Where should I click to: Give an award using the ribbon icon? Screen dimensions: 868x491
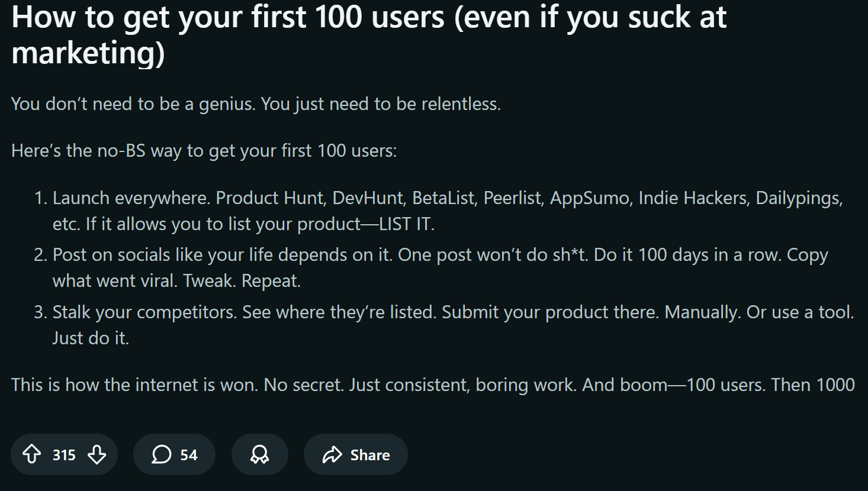pyautogui.click(x=259, y=454)
